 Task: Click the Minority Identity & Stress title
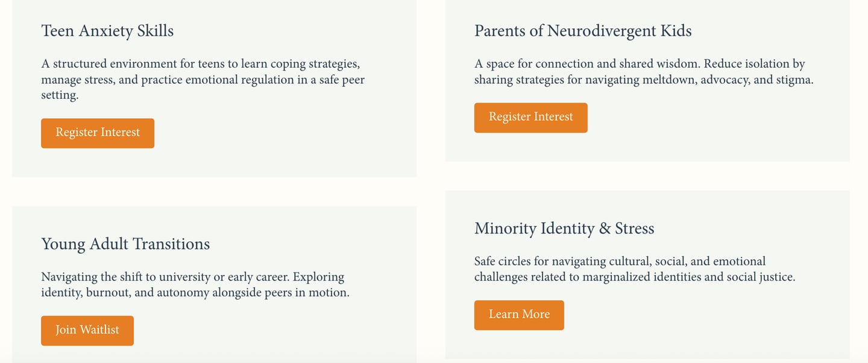tap(564, 229)
